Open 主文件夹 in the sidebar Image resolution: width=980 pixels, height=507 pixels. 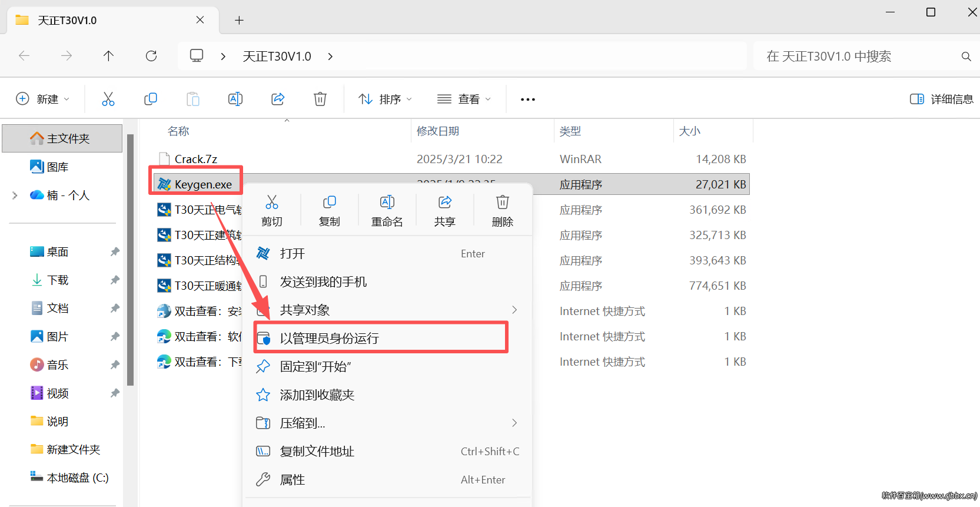(62, 138)
